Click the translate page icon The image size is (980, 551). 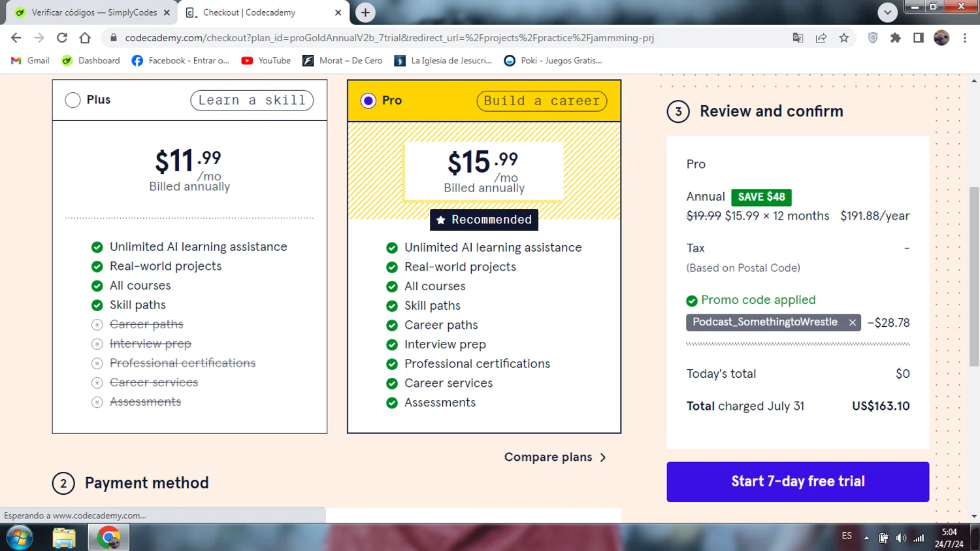click(798, 38)
